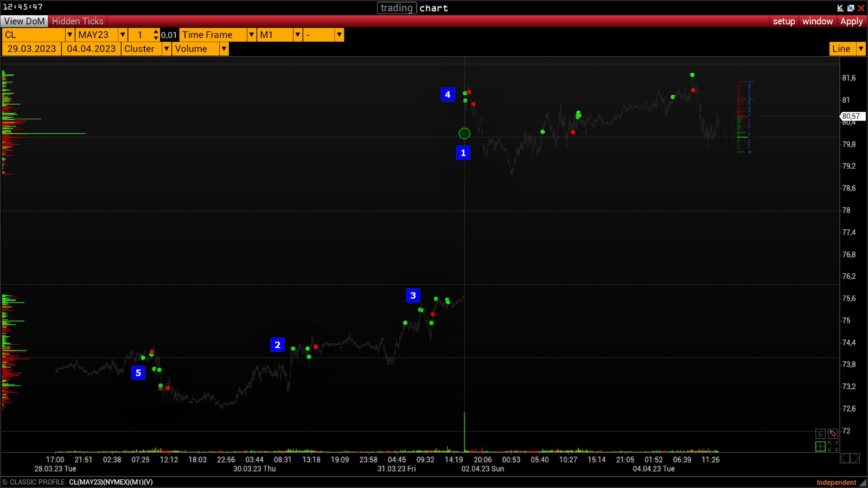Click the 0,01 tick size value
Viewport: 868px width, 488px height.
point(169,35)
